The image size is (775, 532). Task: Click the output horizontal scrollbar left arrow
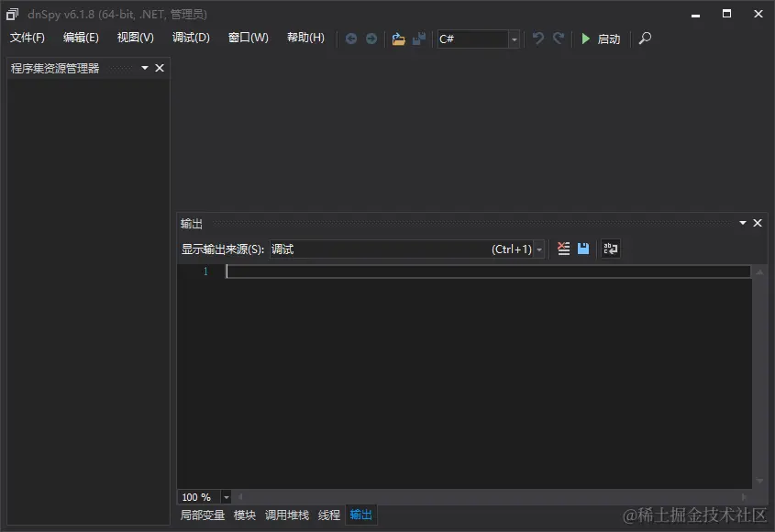(x=240, y=497)
